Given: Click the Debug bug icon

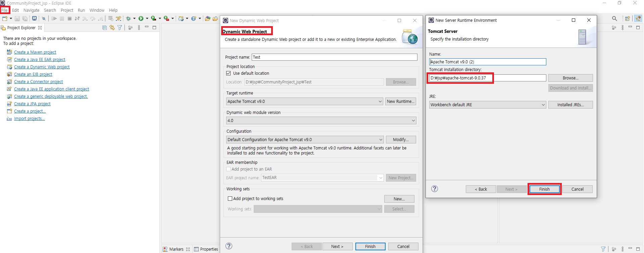Looking at the screenshot, I should click(x=128, y=18).
